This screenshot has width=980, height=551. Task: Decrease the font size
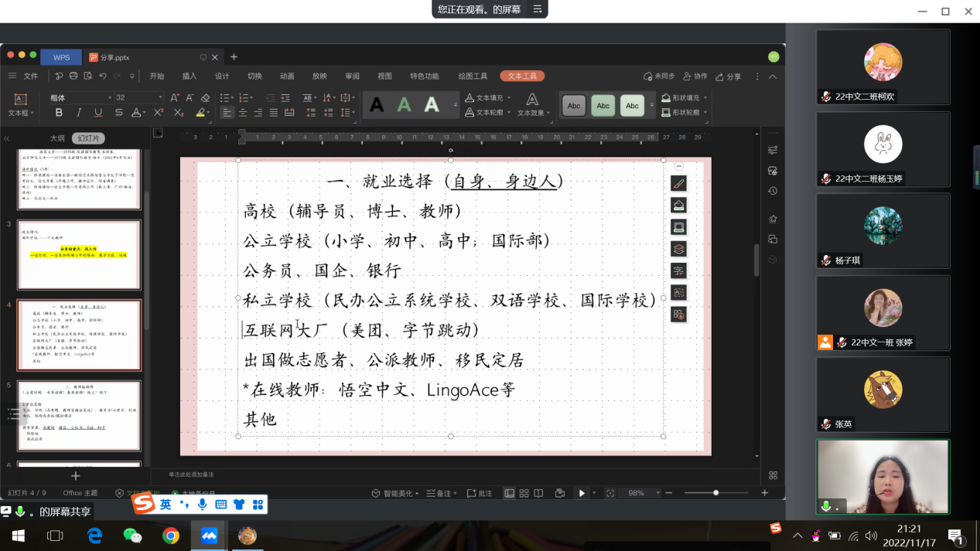[x=190, y=98]
